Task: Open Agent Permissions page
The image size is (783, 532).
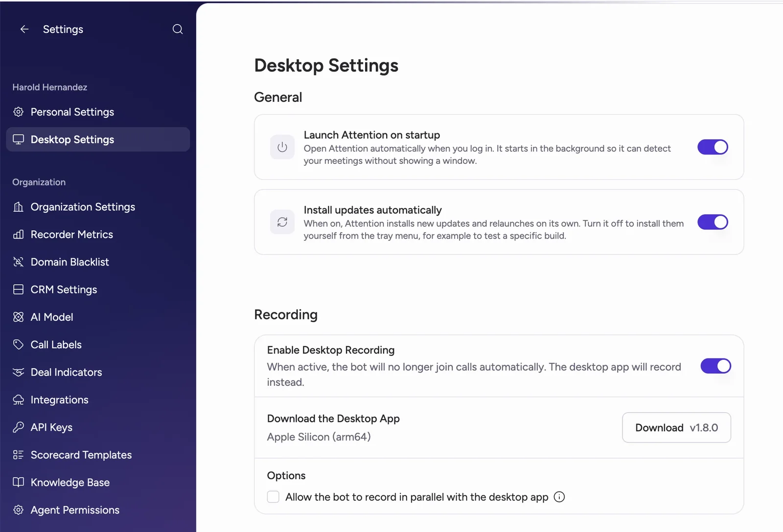Action: point(98,510)
